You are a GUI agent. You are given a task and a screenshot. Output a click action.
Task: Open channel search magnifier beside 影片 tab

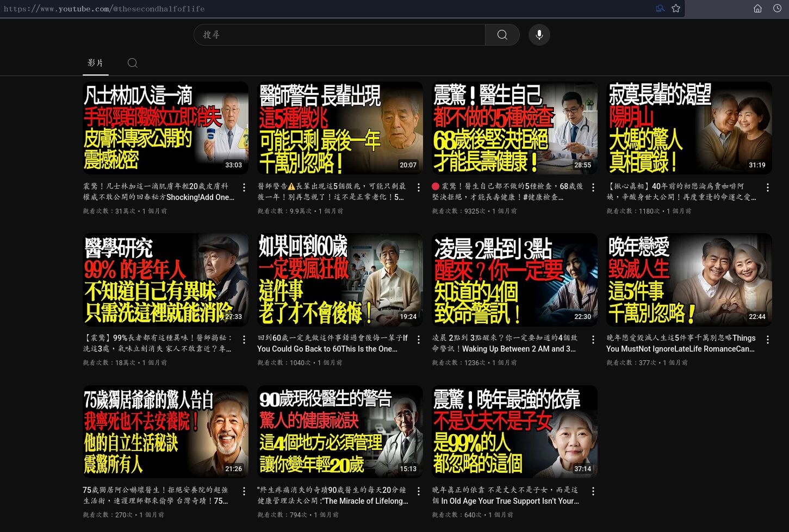point(132,63)
